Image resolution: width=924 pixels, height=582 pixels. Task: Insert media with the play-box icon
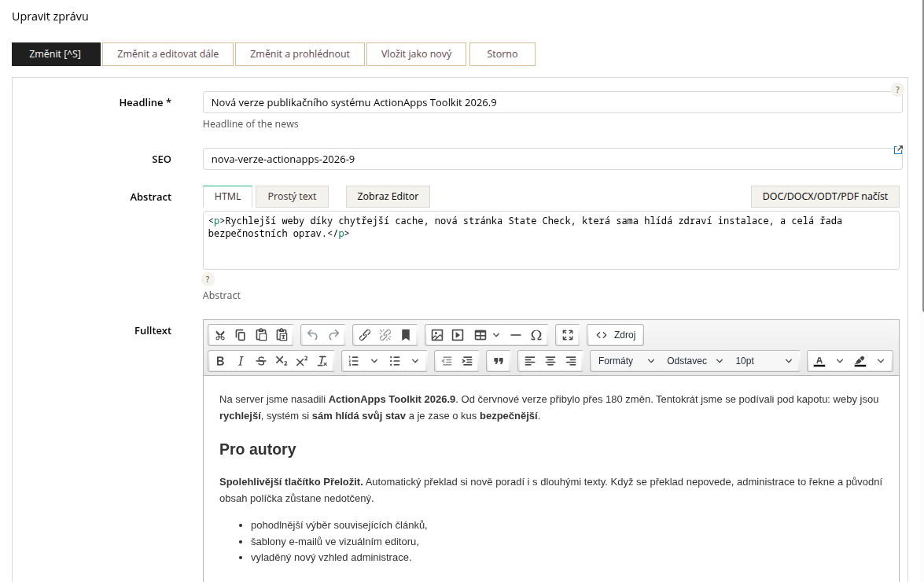pyautogui.click(x=458, y=335)
